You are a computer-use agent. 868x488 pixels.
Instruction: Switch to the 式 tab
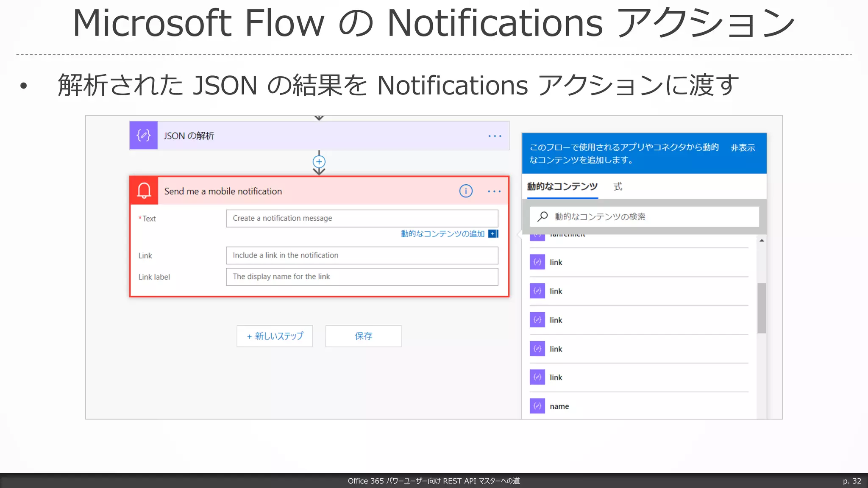[x=618, y=187]
